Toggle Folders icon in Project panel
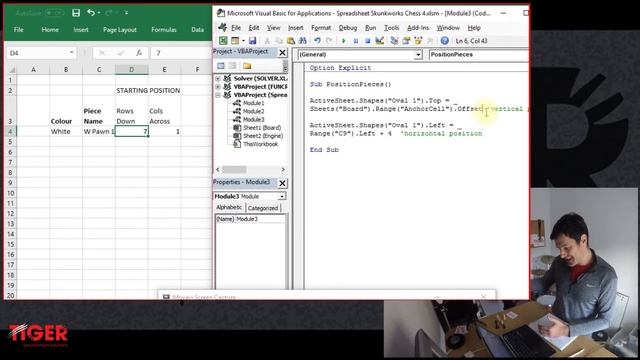640x360 pixels. tap(247, 66)
